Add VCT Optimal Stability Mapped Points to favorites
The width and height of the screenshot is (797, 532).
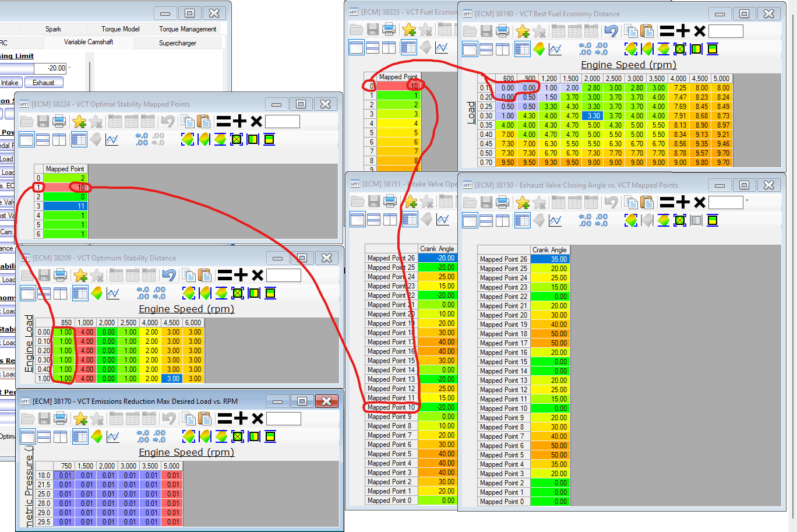79,121
